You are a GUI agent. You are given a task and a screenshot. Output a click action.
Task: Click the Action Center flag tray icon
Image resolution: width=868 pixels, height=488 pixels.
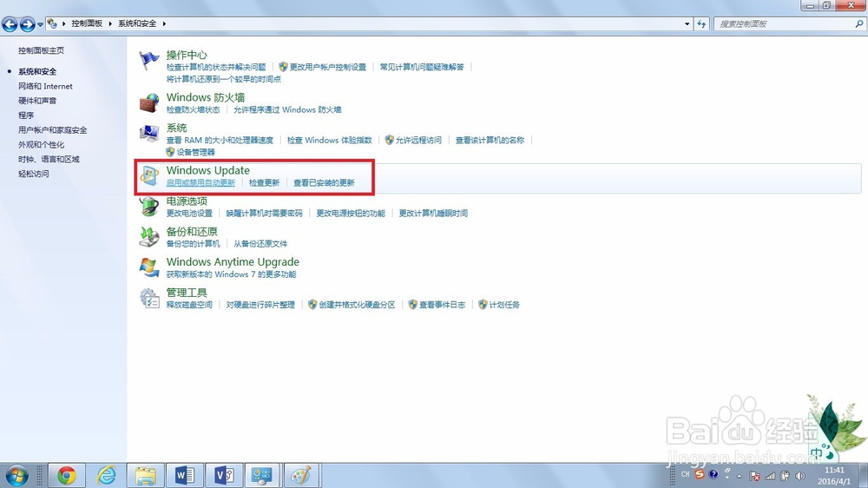754,476
